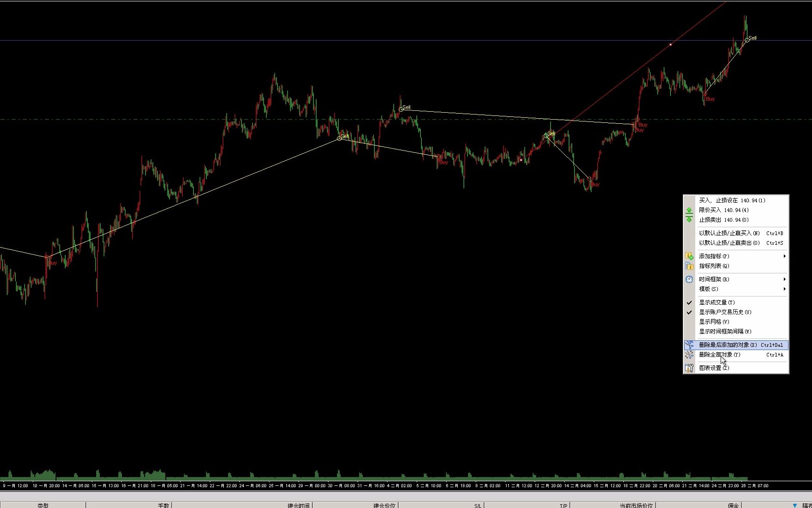Click the 9 一月 12:00 time axis label
The image size is (812, 508).
pos(15,485)
